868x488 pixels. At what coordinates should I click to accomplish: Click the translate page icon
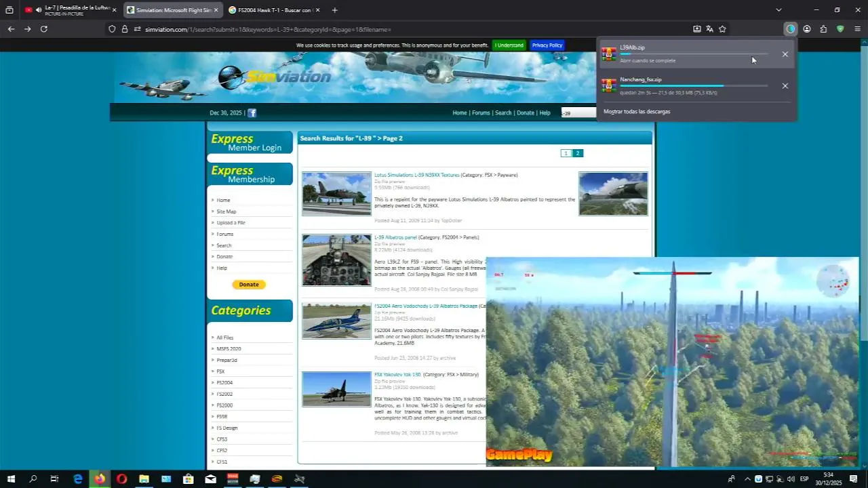click(709, 29)
